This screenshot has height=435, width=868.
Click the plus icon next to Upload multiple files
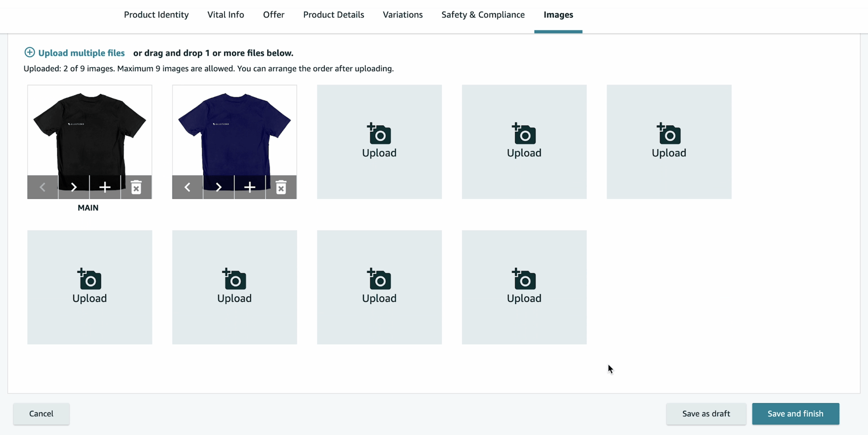[x=29, y=52]
